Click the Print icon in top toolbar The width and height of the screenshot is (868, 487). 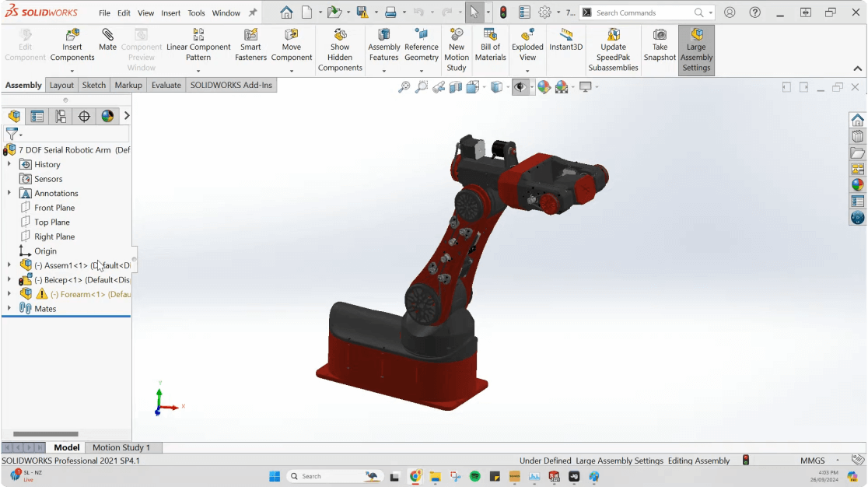390,12
